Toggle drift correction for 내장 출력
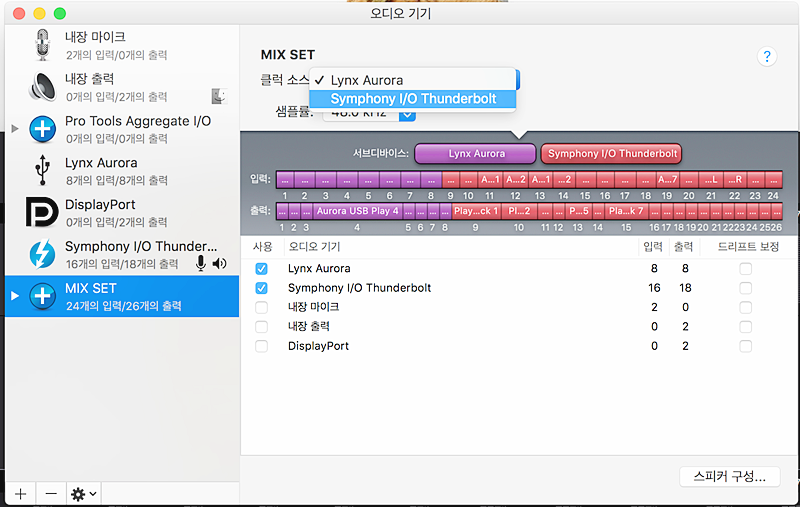The image size is (800, 507). pos(745,327)
